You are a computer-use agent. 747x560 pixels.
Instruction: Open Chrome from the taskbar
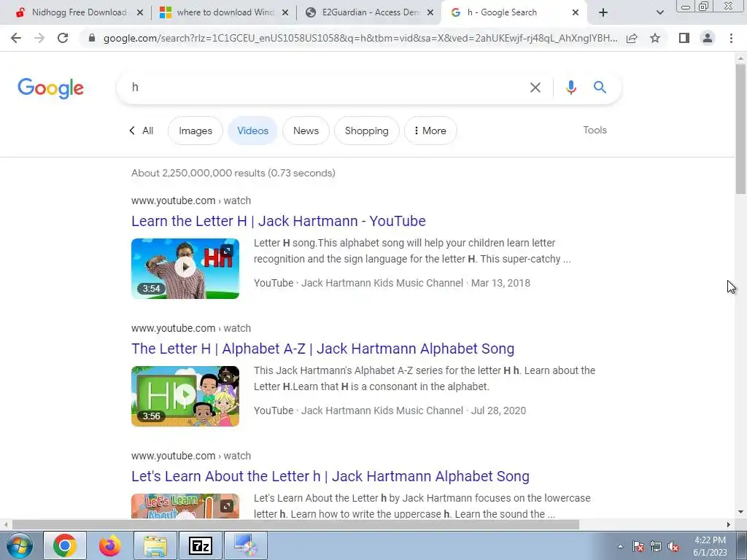point(65,545)
